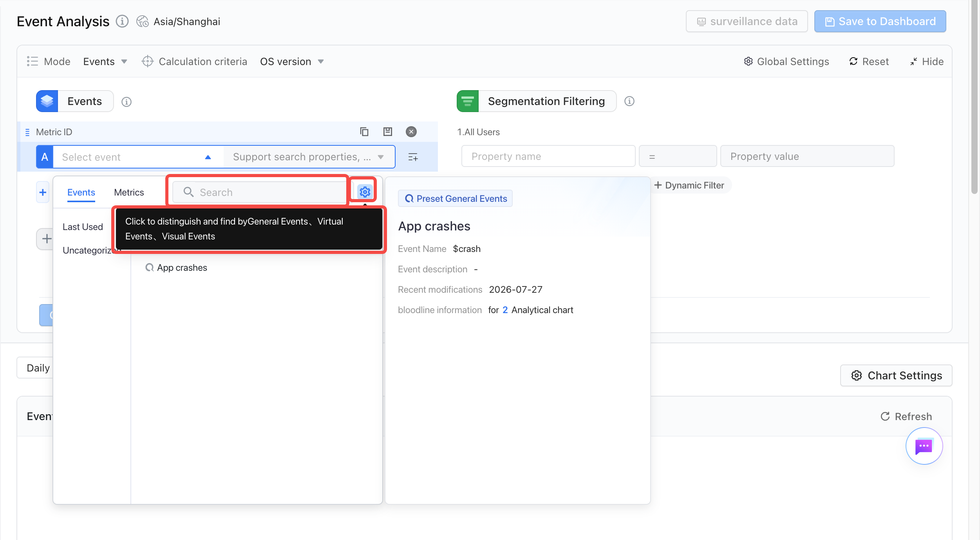Open Global Settings
Viewport: 980px width, 540px height.
pyautogui.click(x=787, y=62)
